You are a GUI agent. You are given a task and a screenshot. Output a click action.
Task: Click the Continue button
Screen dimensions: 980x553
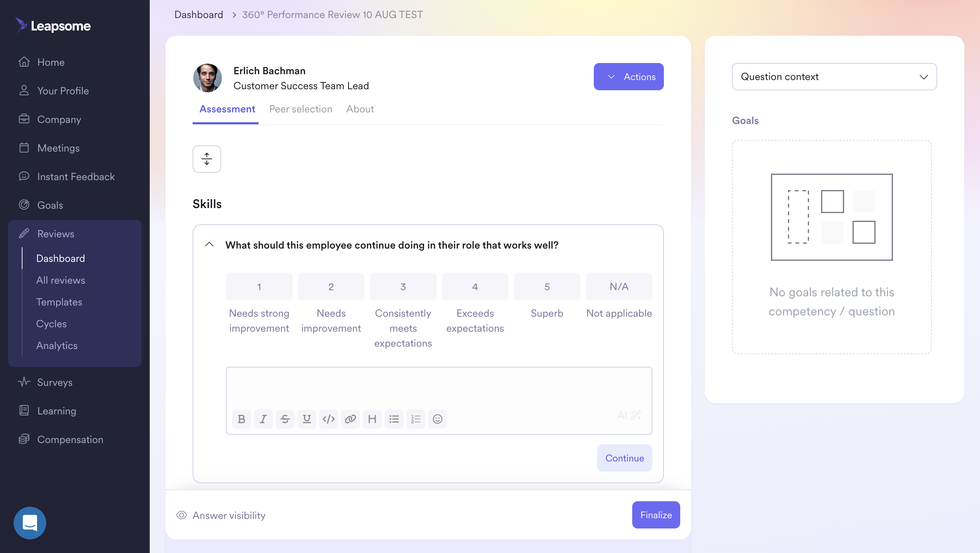(x=624, y=457)
